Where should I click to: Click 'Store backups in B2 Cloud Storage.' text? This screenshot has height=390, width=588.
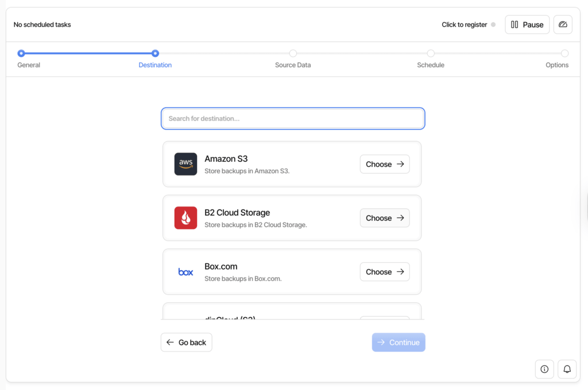point(256,225)
